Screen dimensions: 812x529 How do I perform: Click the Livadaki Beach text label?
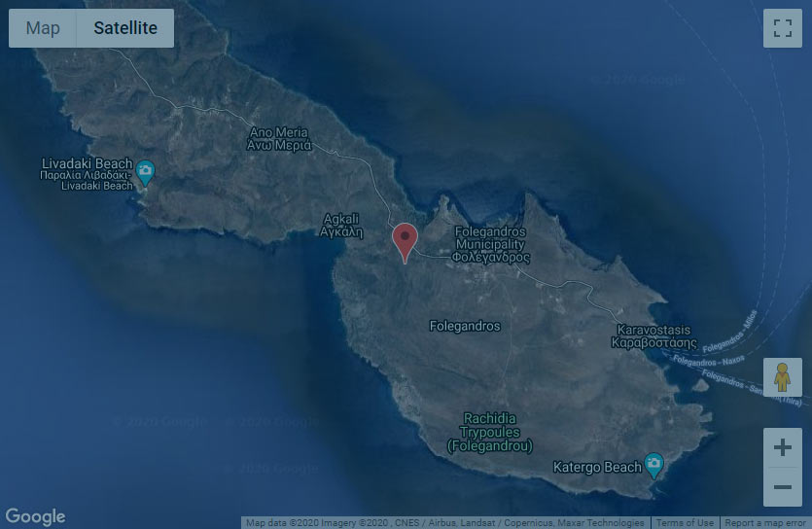[87, 174]
